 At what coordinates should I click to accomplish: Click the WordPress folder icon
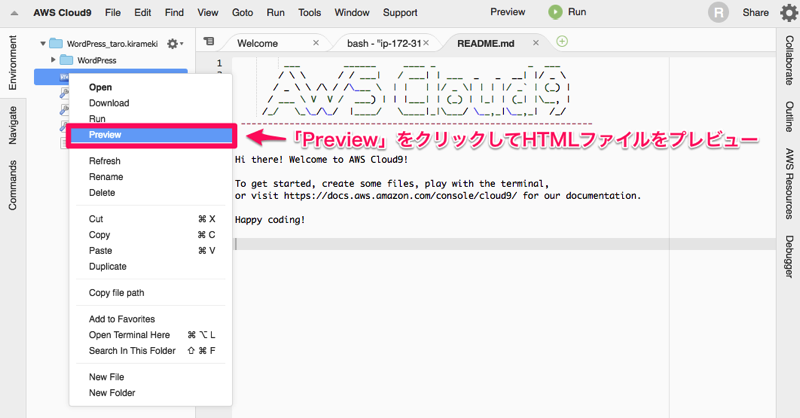[67, 60]
